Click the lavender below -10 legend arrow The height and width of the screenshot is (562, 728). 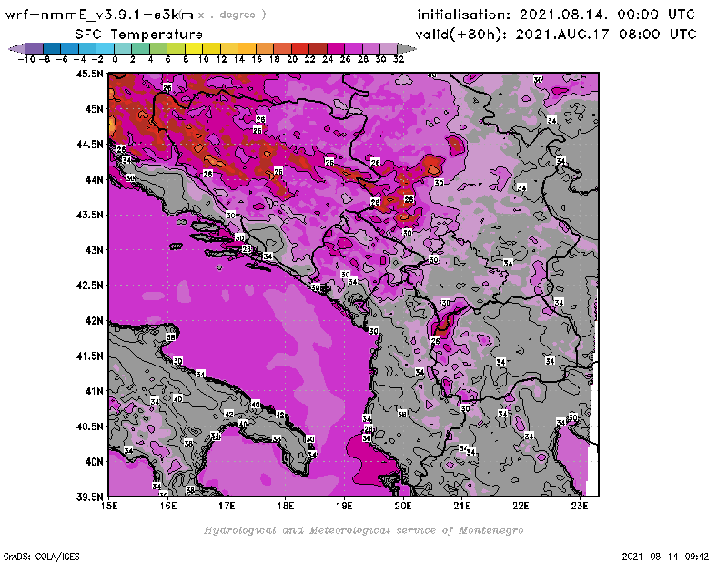pos(16,48)
